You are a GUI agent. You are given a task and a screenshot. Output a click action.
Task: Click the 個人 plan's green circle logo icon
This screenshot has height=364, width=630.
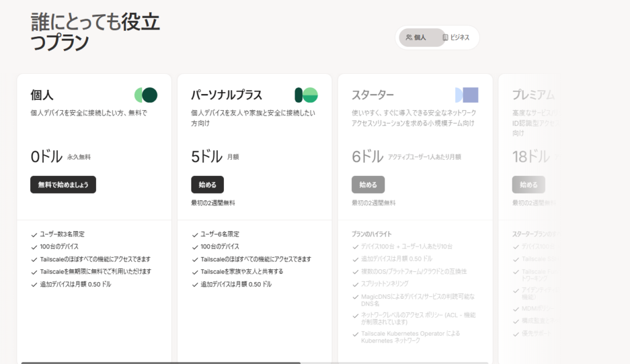(x=148, y=96)
